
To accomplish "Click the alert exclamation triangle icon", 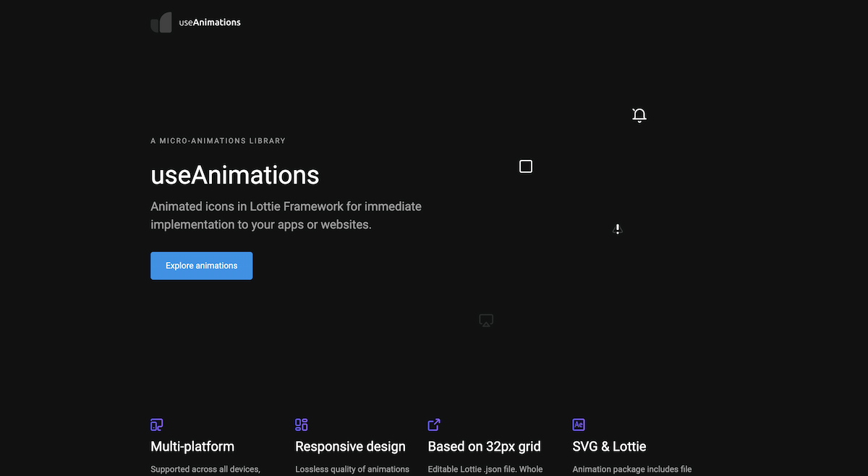I will pos(617,229).
